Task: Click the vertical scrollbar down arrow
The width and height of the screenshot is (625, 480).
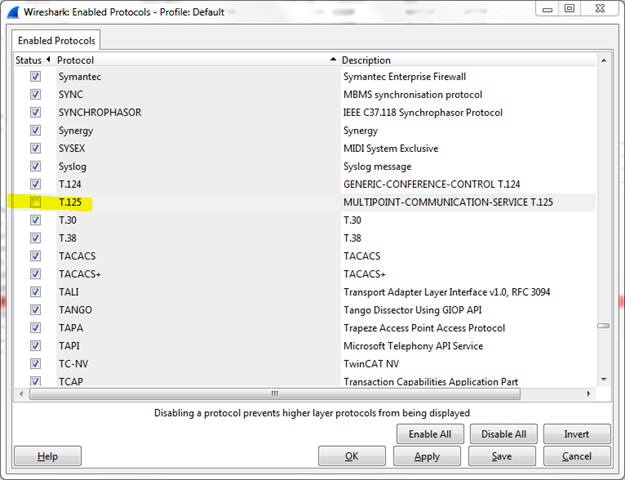Action: tap(604, 379)
